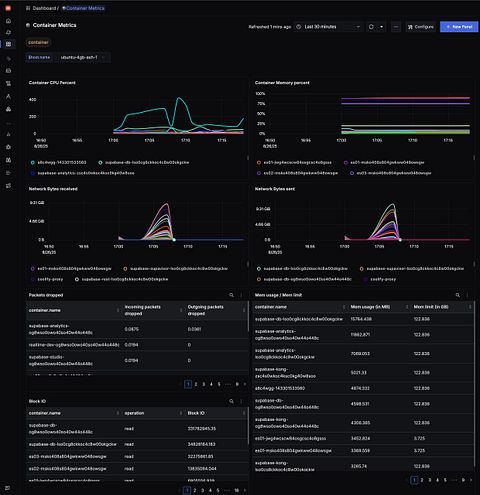Click the search icon on the Block IO panel

(231, 401)
